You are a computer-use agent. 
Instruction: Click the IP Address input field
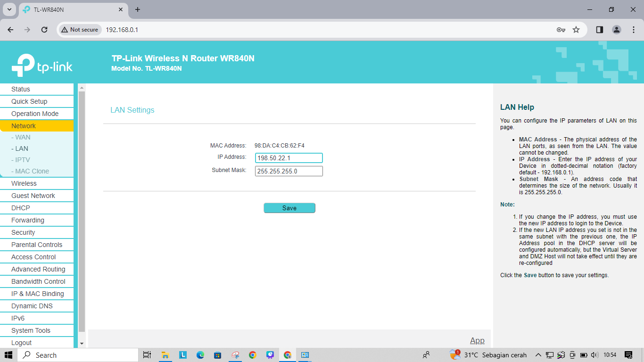[x=289, y=158]
